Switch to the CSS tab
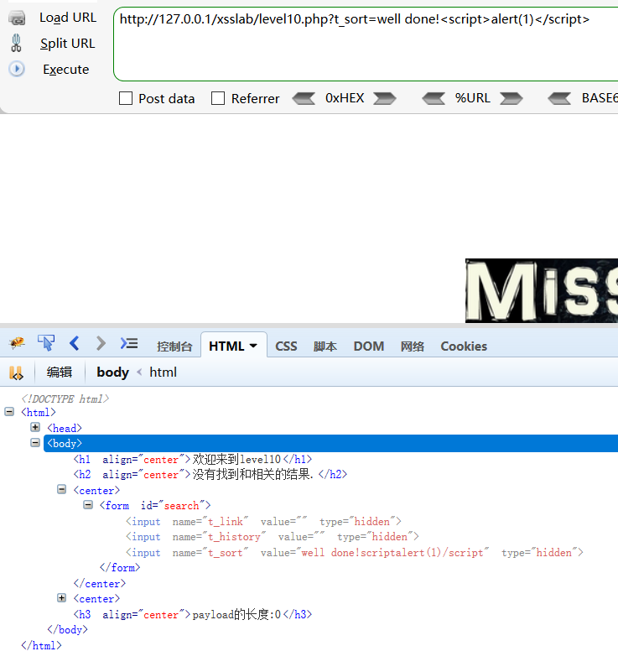Viewport: 618px width, 672px height. point(286,346)
